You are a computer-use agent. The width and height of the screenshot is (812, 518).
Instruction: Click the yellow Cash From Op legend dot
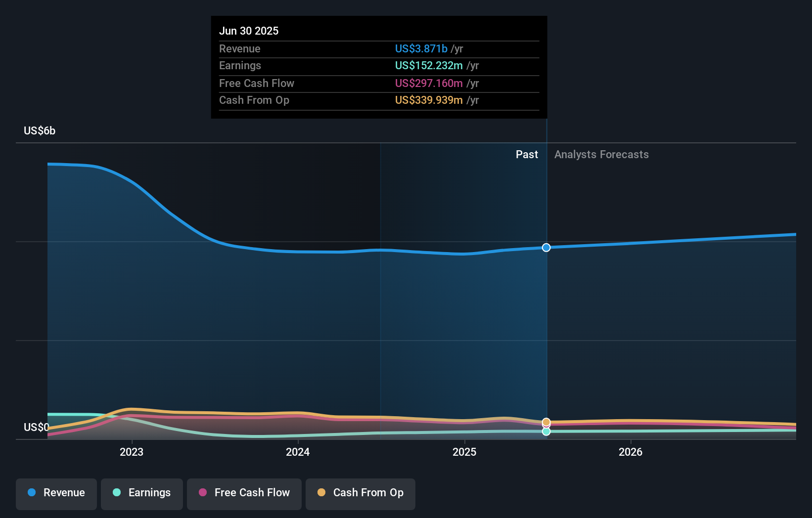point(321,493)
